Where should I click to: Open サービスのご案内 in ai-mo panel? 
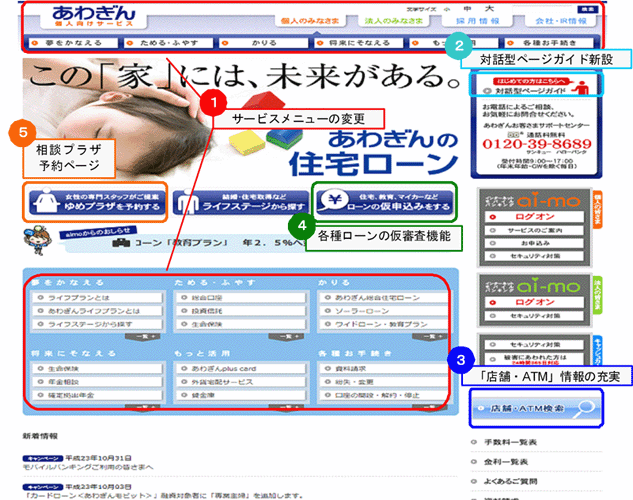(x=534, y=230)
